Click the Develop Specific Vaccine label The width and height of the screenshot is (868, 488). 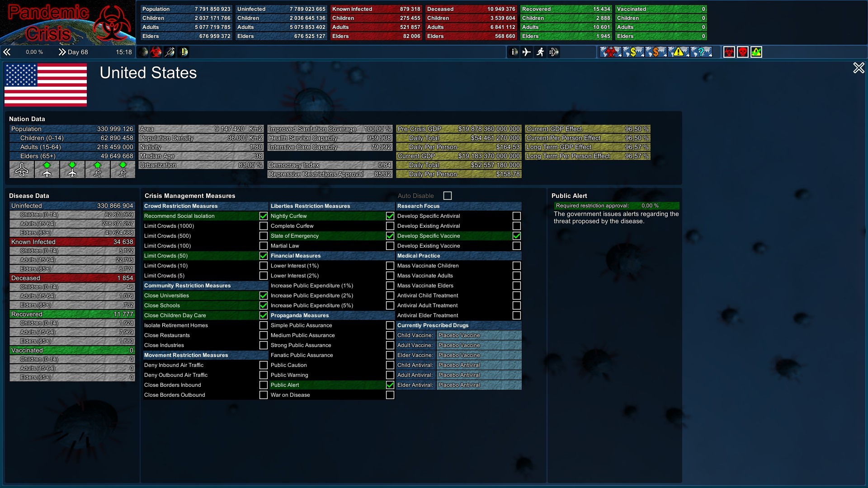(x=428, y=236)
